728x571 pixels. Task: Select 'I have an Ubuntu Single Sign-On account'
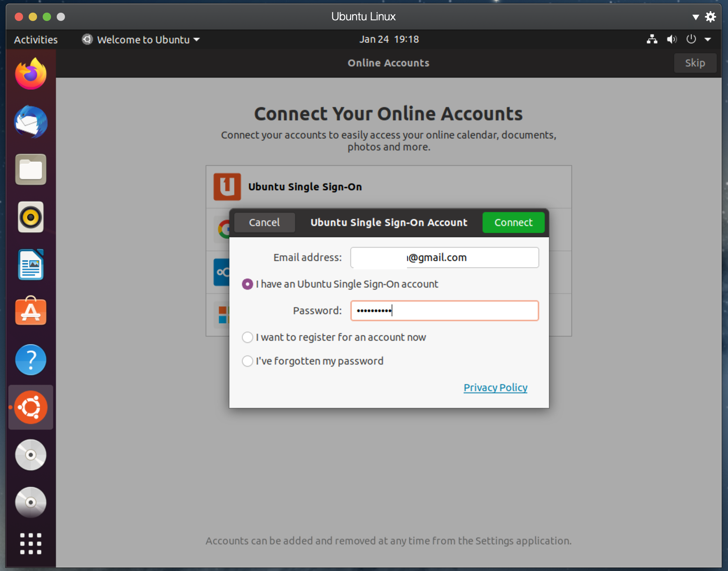(248, 284)
